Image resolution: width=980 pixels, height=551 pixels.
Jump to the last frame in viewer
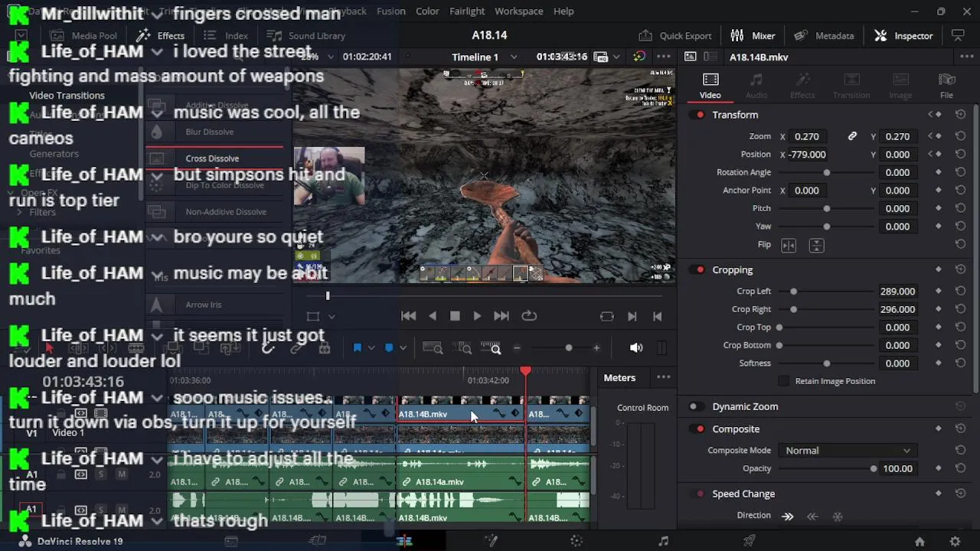coord(501,316)
